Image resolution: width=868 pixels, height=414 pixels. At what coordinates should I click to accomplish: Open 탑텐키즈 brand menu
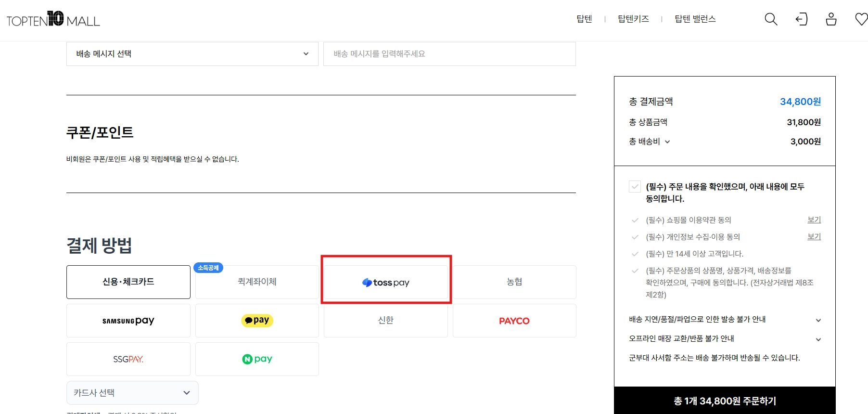tap(633, 19)
